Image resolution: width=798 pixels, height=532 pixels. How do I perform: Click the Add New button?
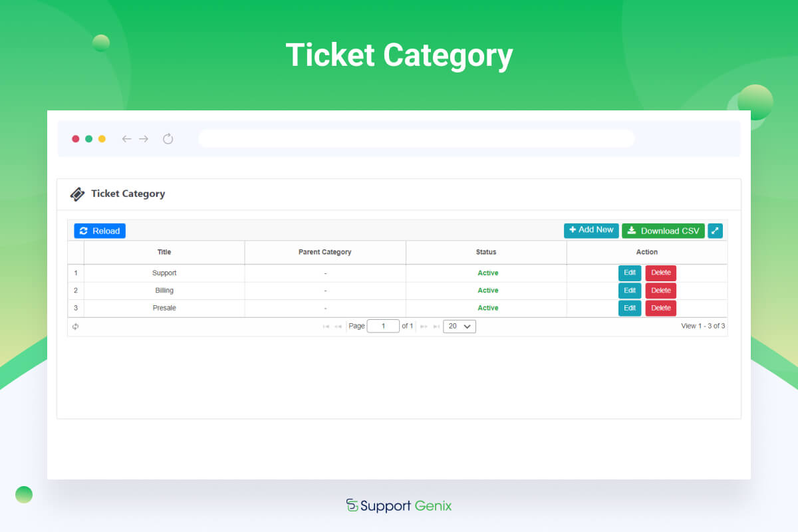[591, 230]
